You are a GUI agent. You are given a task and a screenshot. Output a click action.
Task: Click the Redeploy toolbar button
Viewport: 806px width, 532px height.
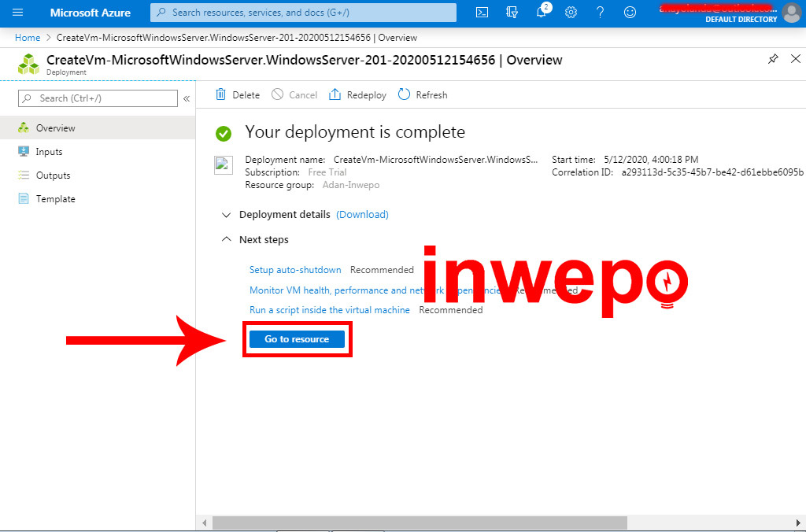(x=357, y=95)
